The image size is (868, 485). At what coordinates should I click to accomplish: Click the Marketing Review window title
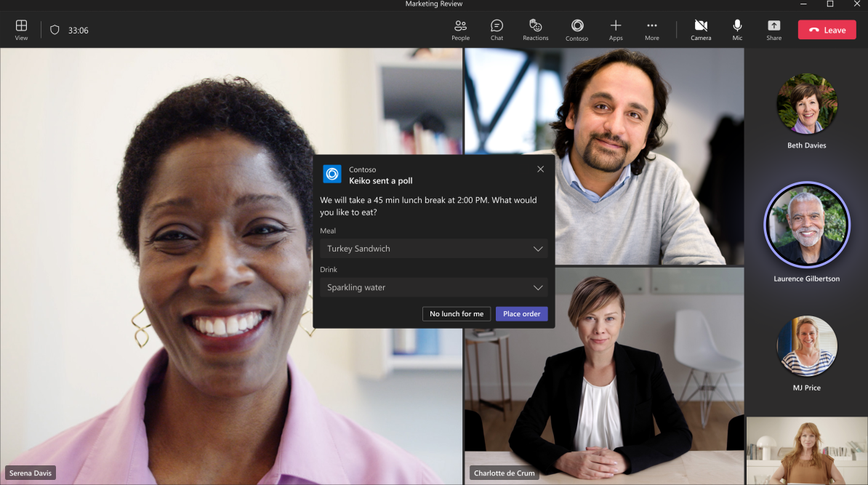433,4
